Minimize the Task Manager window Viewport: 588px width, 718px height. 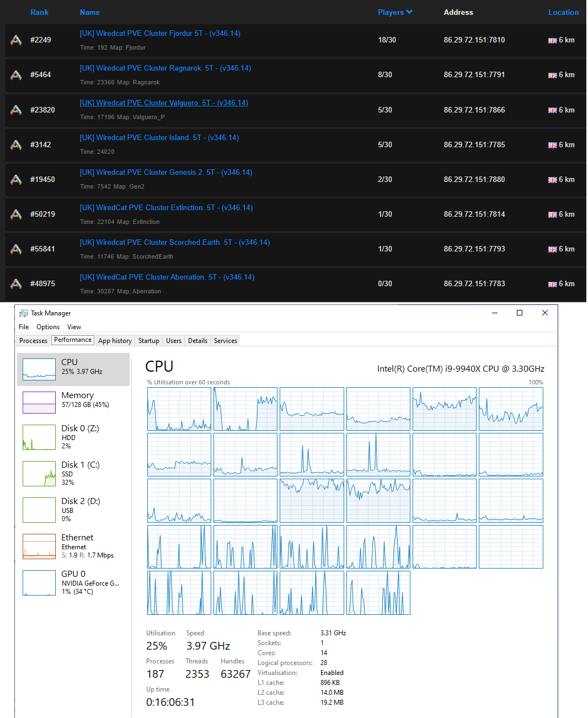click(495, 313)
